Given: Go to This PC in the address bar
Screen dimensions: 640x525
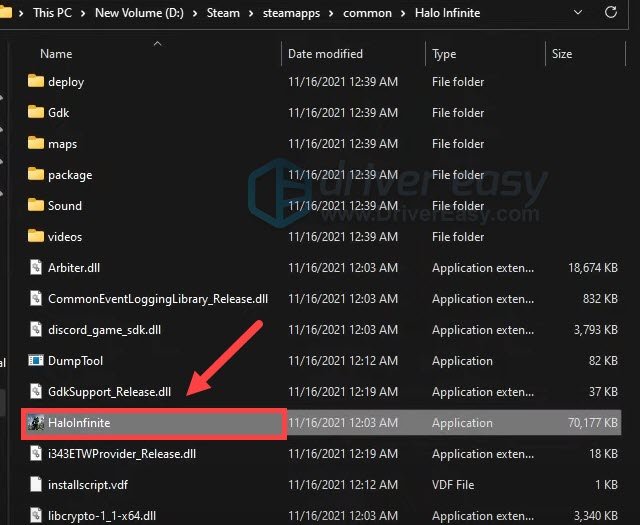Looking at the screenshot, I should (53, 13).
